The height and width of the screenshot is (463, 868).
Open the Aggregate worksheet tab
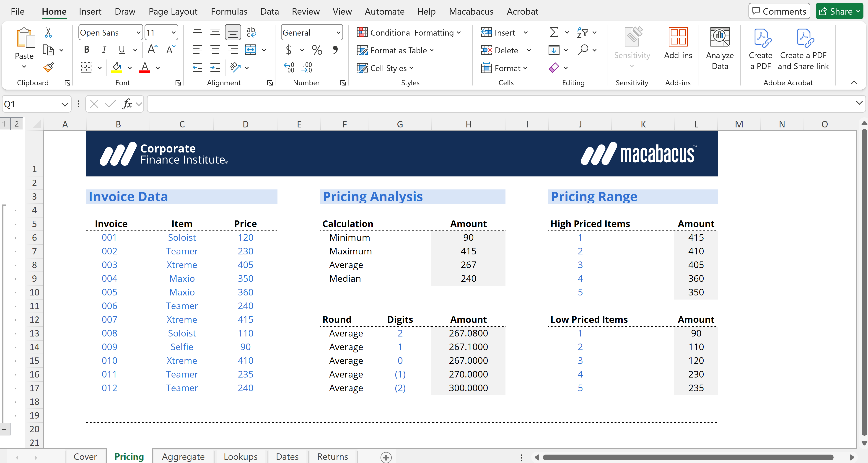pos(183,457)
